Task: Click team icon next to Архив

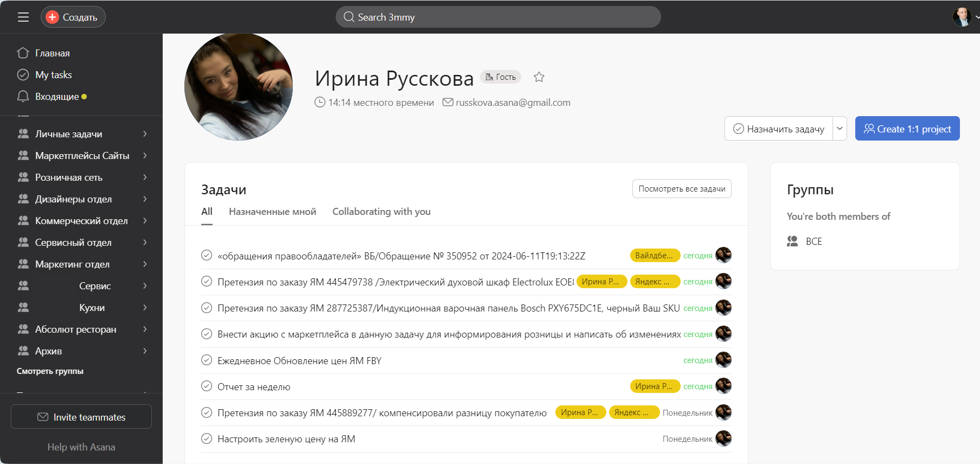Action: [x=23, y=351]
